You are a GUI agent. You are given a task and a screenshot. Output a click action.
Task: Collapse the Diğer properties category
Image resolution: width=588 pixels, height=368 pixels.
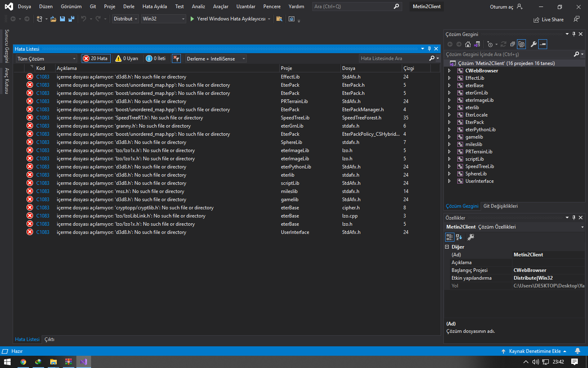click(447, 247)
